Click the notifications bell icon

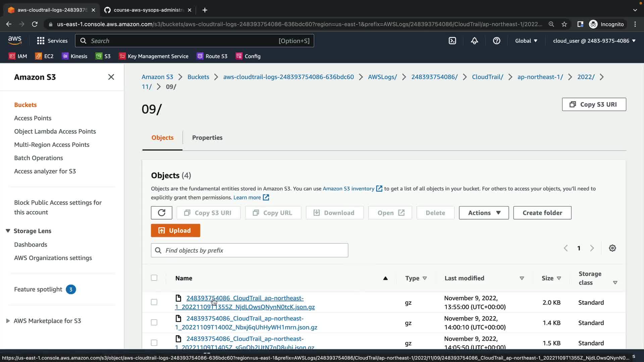tap(474, 41)
